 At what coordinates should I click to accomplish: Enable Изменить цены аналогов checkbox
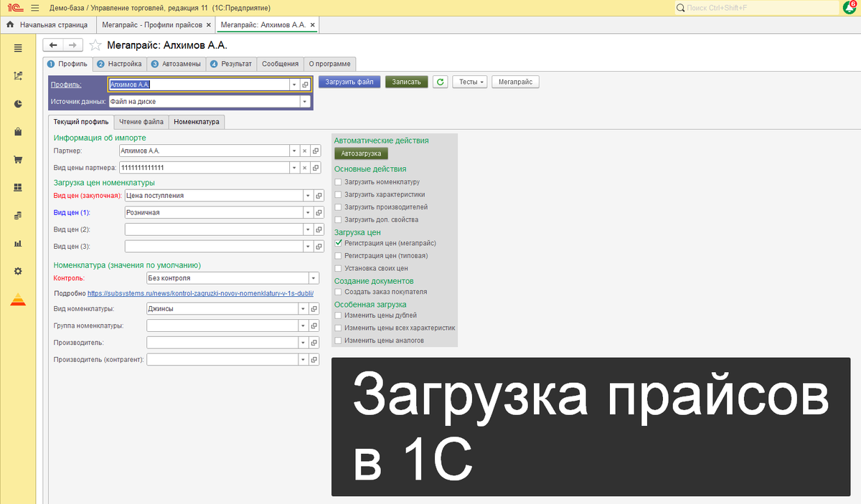(x=339, y=340)
